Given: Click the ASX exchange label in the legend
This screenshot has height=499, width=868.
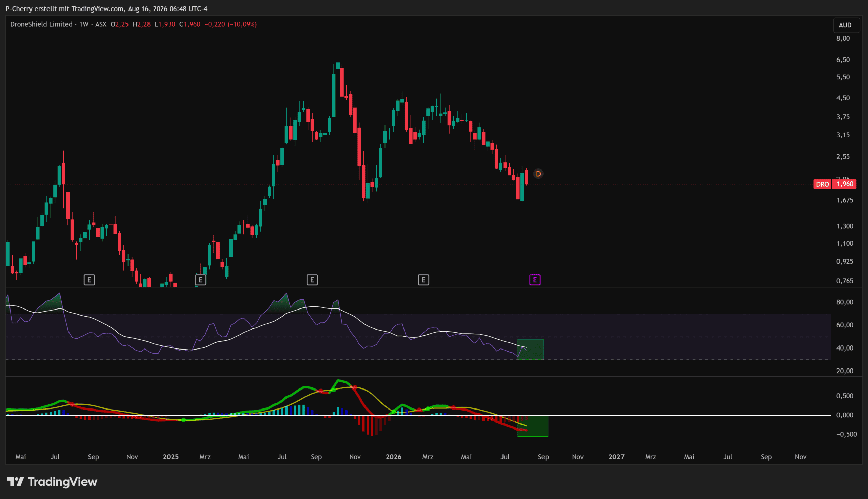Looking at the screenshot, I should click(x=101, y=24).
